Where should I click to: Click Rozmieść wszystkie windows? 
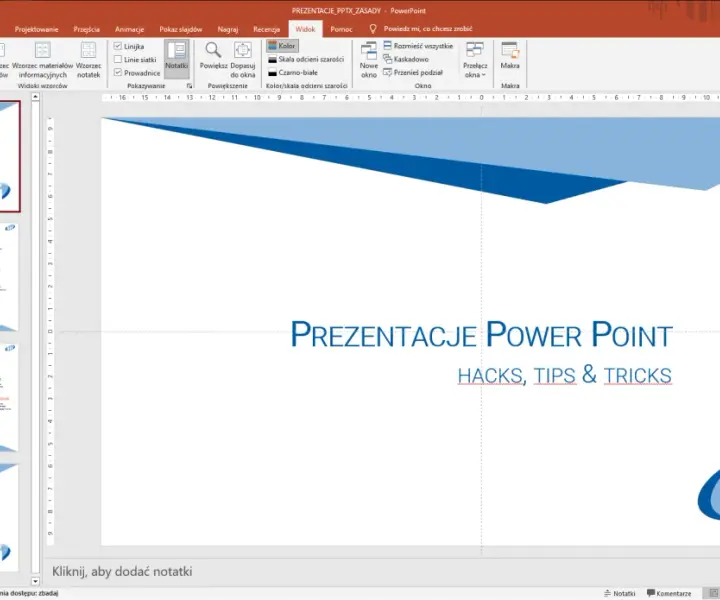(x=418, y=46)
